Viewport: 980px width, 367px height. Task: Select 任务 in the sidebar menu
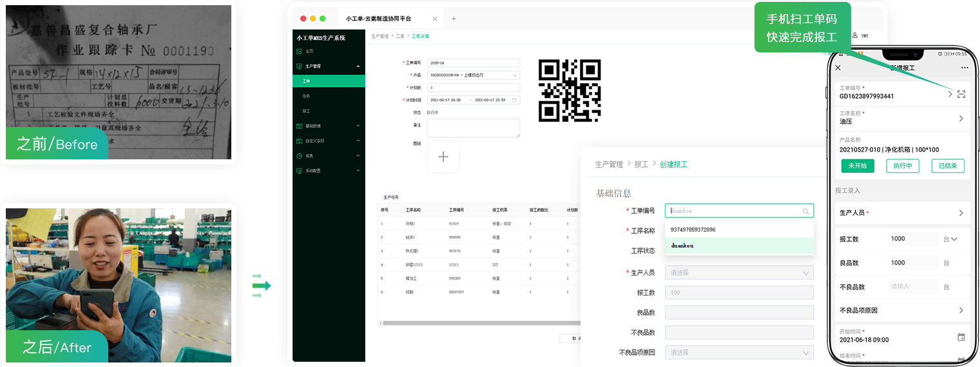[307, 95]
